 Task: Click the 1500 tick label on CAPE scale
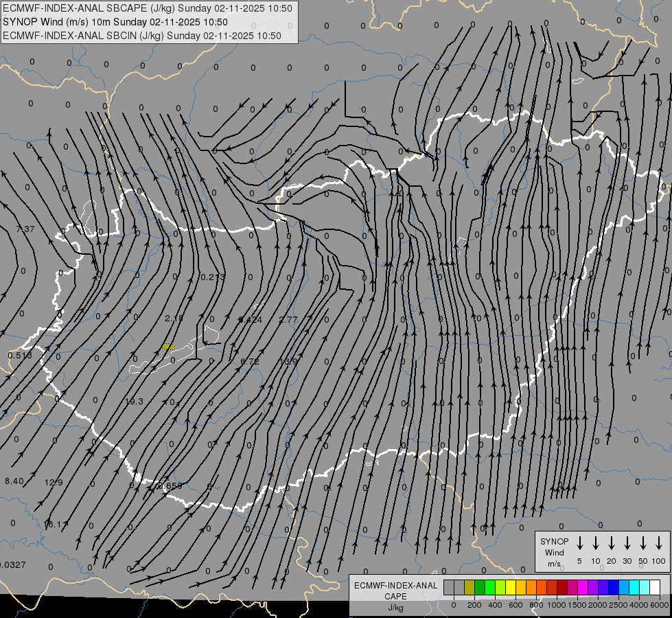pos(577,605)
